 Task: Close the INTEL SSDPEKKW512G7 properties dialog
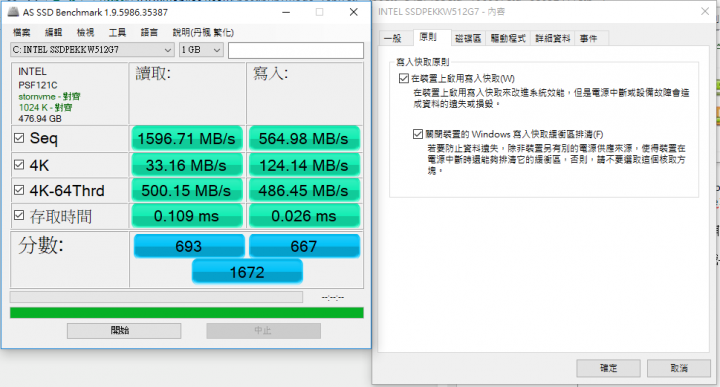705,11
